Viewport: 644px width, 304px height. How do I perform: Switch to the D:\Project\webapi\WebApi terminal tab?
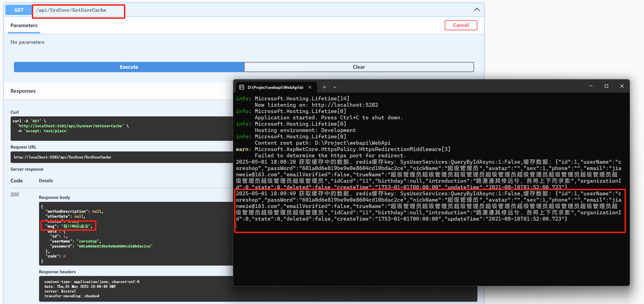(275, 87)
